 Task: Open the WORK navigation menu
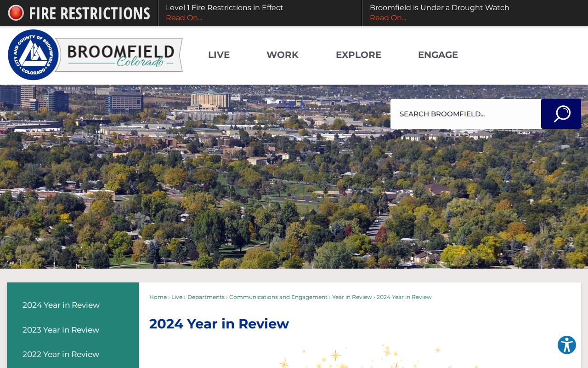[x=283, y=55]
